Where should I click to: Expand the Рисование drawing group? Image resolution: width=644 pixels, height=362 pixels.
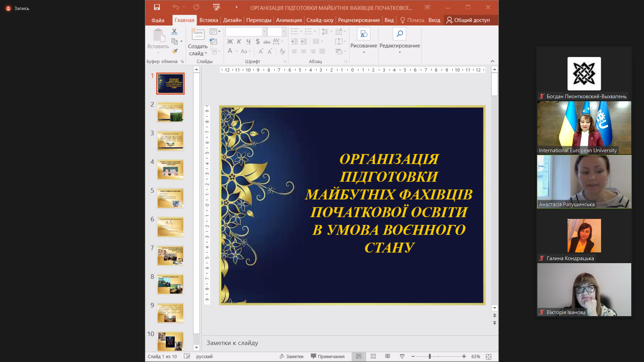364,52
